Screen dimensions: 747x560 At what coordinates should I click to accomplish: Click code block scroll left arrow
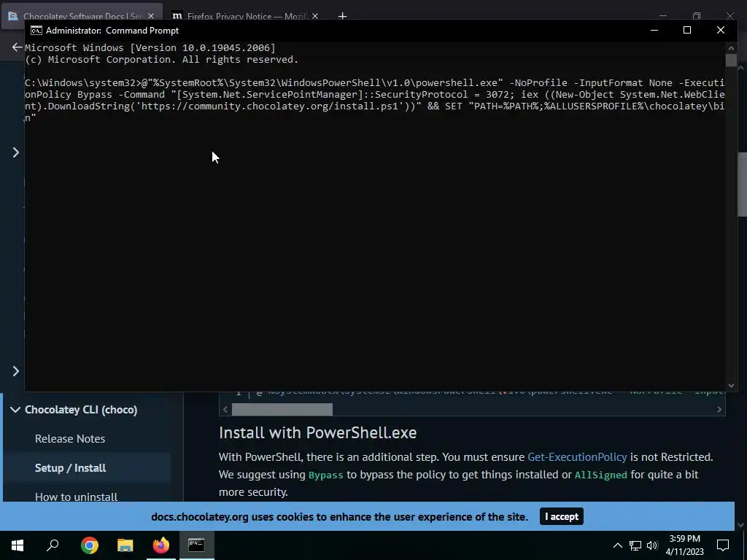(x=225, y=410)
